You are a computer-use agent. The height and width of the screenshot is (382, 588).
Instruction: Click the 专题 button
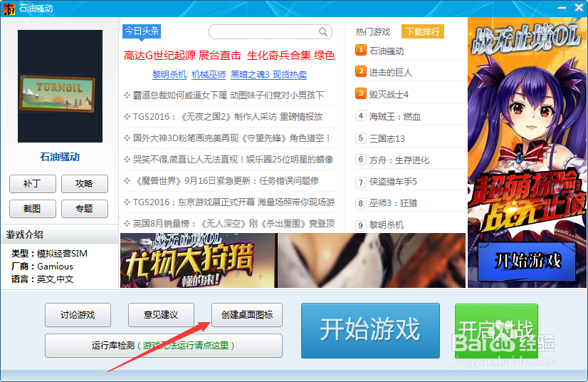tap(85, 209)
